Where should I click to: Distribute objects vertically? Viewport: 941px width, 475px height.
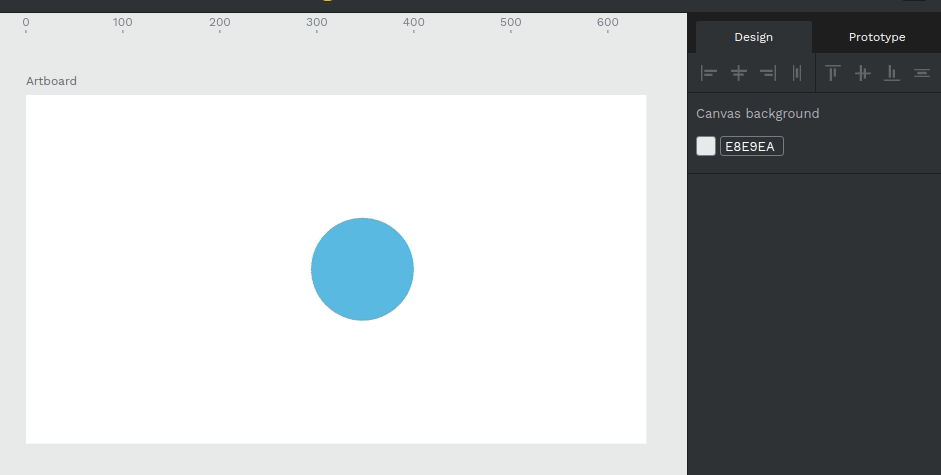tap(921, 73)
